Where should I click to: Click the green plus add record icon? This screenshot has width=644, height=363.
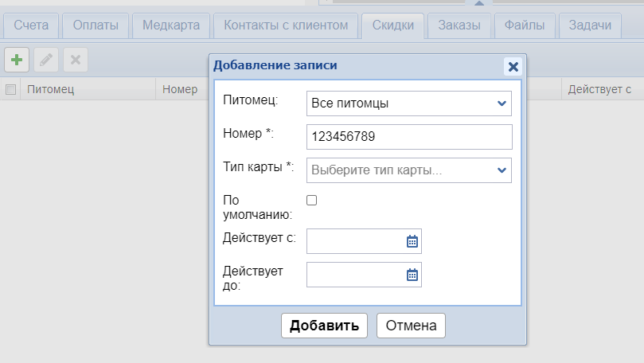(x=17, y=60)
